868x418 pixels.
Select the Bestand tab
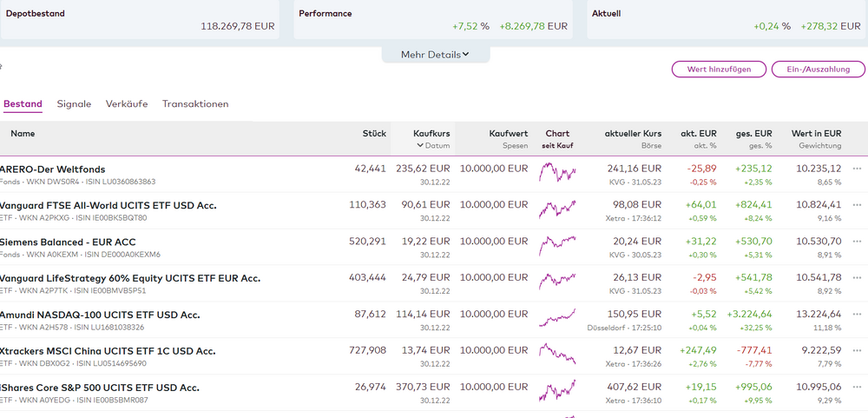[x=23, y=104]
